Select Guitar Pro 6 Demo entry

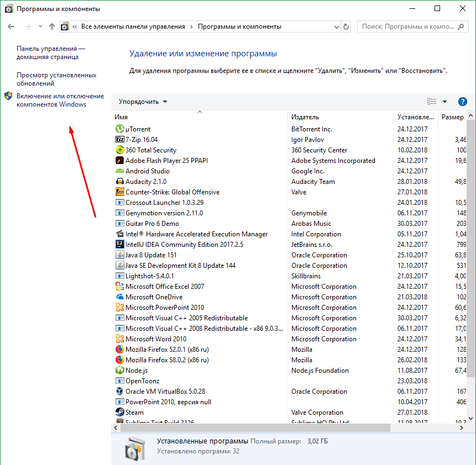[289, 224]
